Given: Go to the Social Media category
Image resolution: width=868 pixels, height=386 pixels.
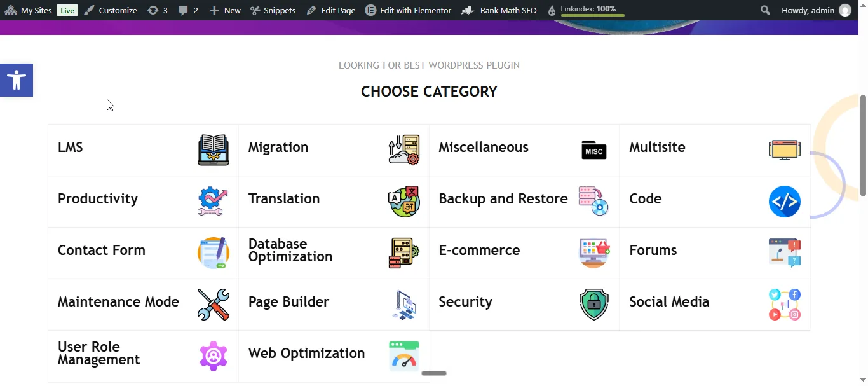Looking at the screenshot, I should [x=669, y=302].
